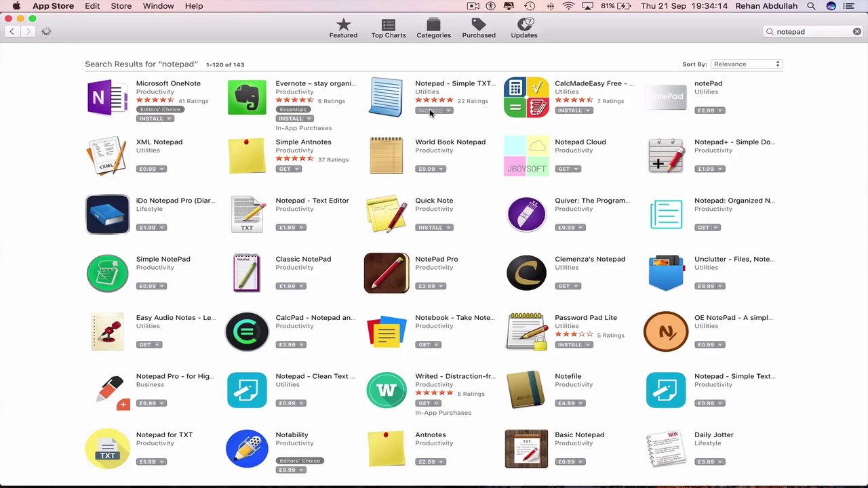Open Get dropdown for Simple Antnotes
This screenshot has width=868, height=488.
[x=297, y=169]
